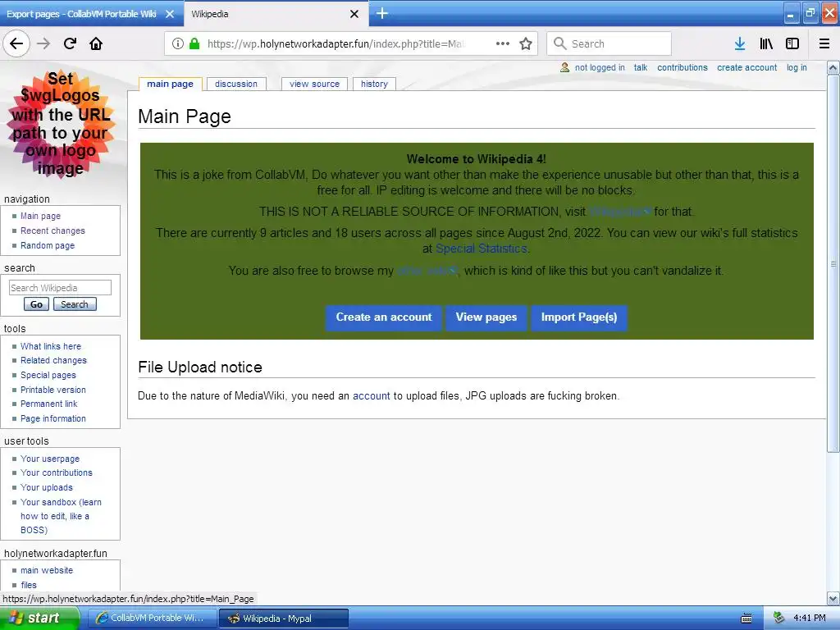Open the contributions top link
Image resolution: width=840 pixels, height=630 pixels.
pos(682,67)
